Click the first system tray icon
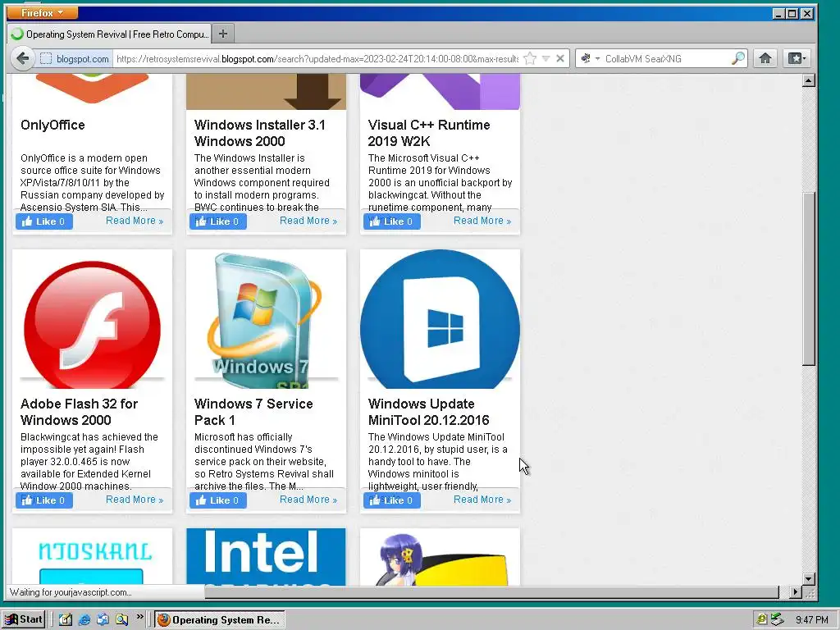The width and height of the screenshot is (840, 630). pyautogui.click(x=762, y=620)
